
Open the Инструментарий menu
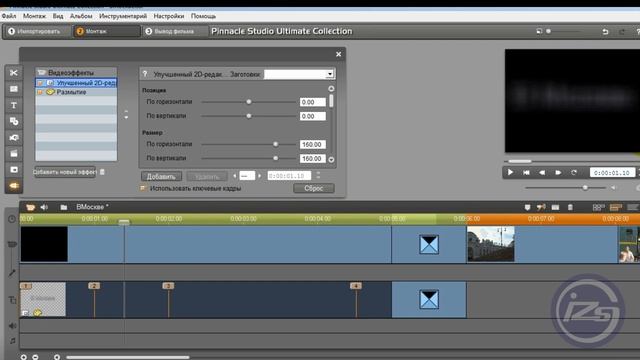pyautogui.click(x=123, y=16)
